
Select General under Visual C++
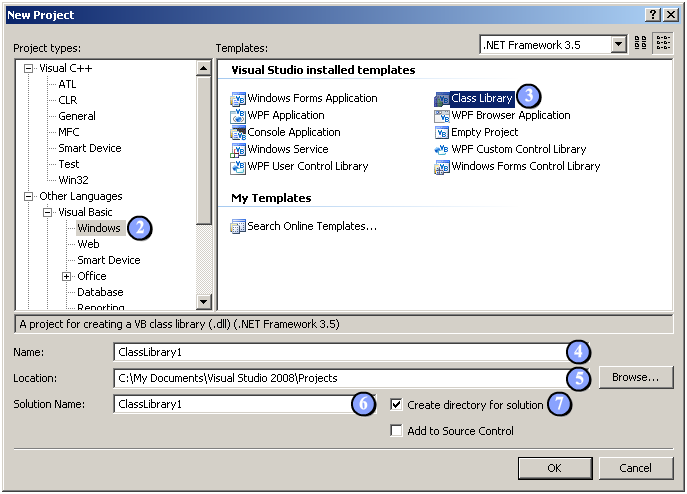77,116
